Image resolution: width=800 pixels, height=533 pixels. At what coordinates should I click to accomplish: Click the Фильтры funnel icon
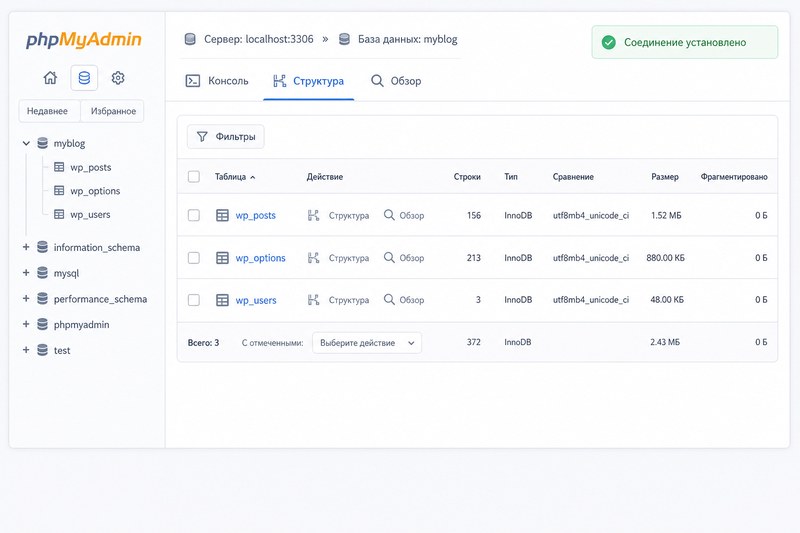pyautogui.click(x=202, y=137)
